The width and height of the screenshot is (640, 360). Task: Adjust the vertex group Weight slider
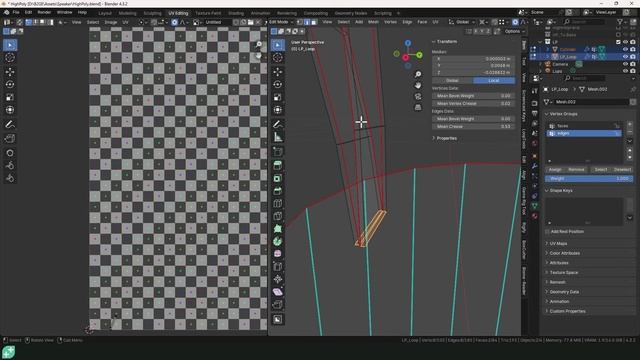(589, 178)
